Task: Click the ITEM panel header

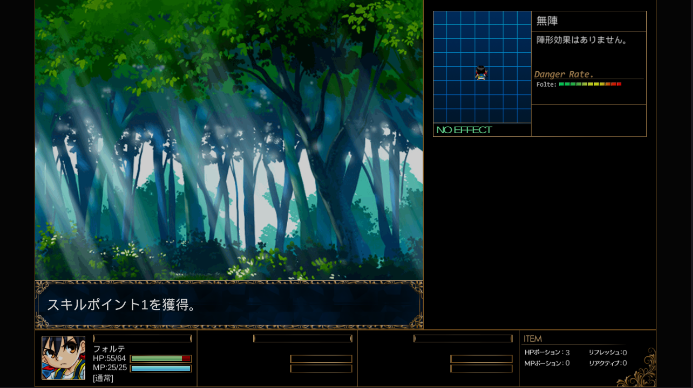Action: pyautogui.click(x=533, y=339)
